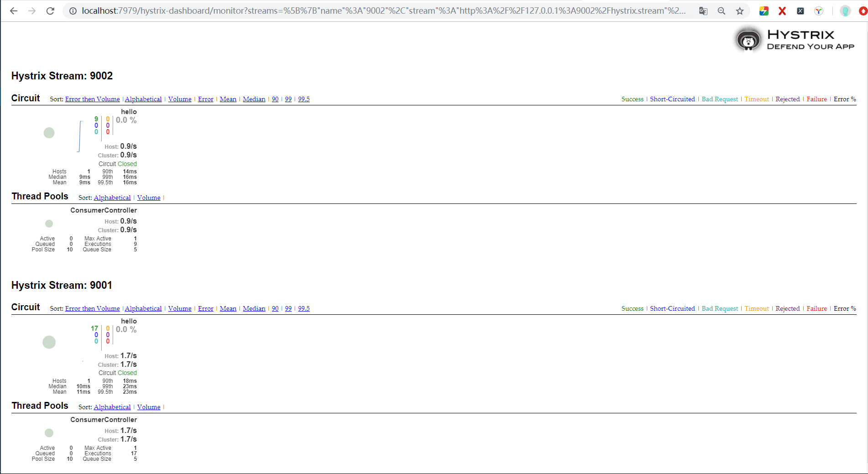The height and width of the screenshot is (474, 868).
Task: Click the 9001 hello circuit health circle
Action: (49, 342)
